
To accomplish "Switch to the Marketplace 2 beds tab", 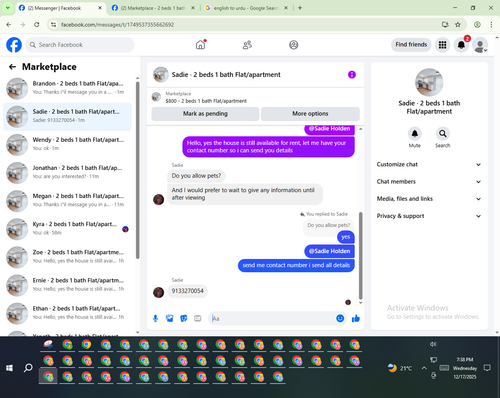I will [152, 8].
